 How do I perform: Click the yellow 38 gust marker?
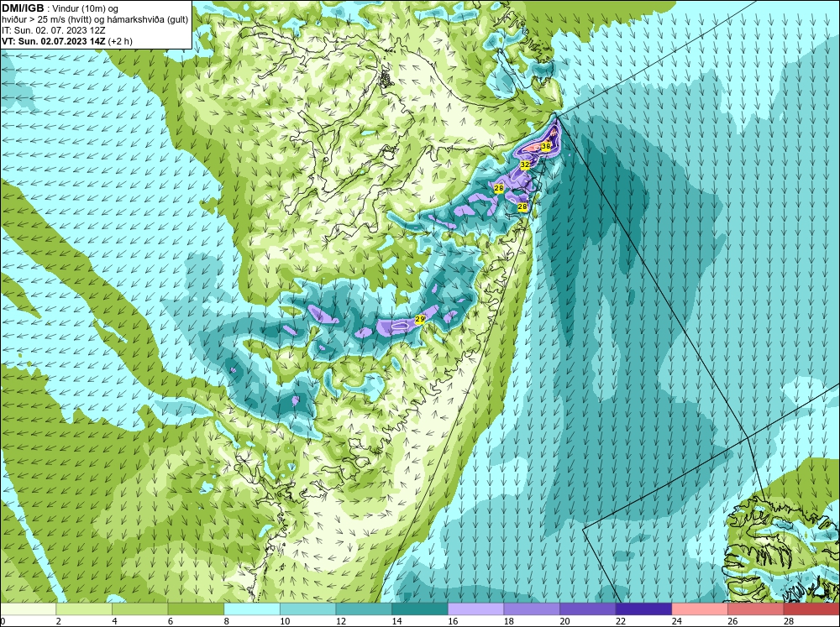pyautogui.click(x=546, y=146)
